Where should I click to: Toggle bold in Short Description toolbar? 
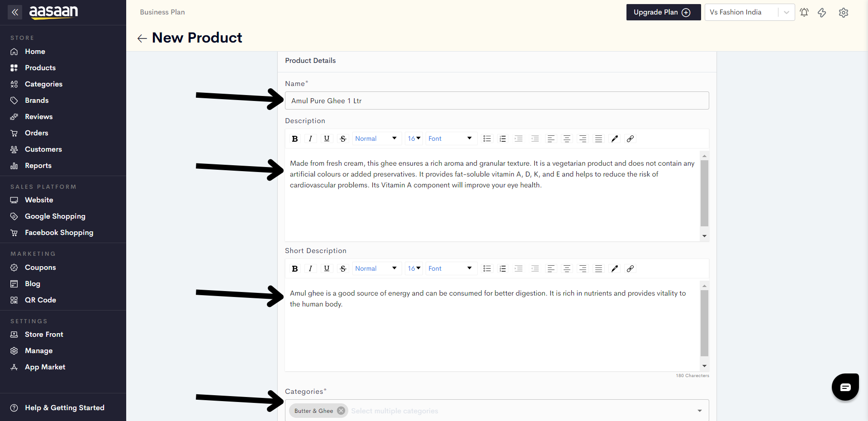coord(295,268)
